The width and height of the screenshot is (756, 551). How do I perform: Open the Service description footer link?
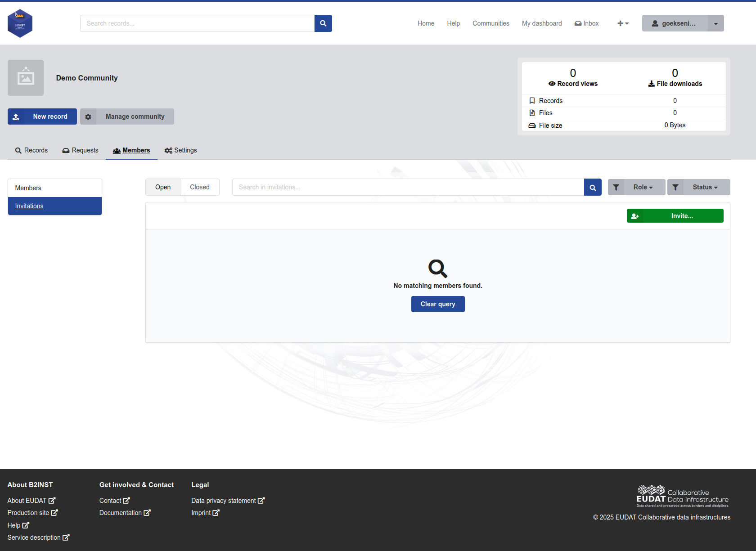[39, 538]
